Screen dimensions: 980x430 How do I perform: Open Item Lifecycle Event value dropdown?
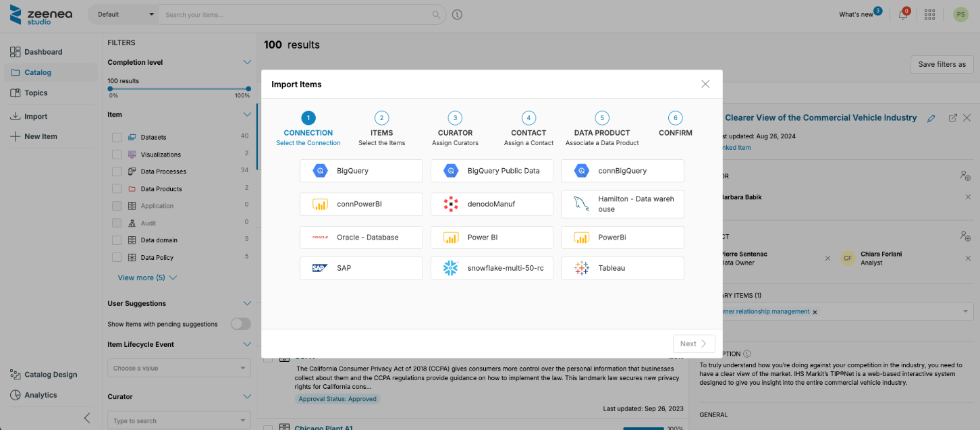point(179,368)
